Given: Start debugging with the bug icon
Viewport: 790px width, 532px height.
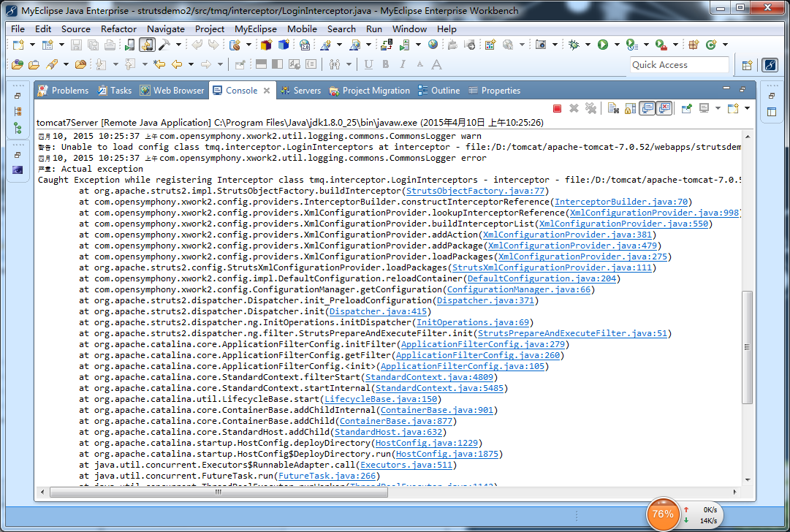Looking at the screenshot, I should pyautogui.click(x=574, y=45).
